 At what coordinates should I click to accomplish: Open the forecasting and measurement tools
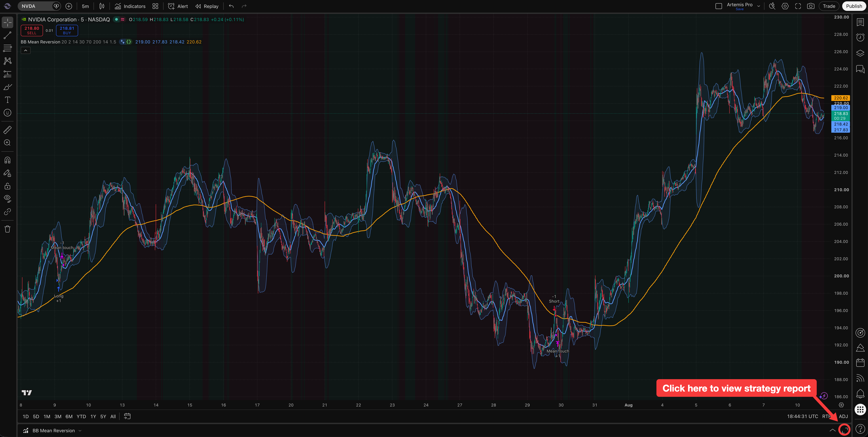point(7,74)
